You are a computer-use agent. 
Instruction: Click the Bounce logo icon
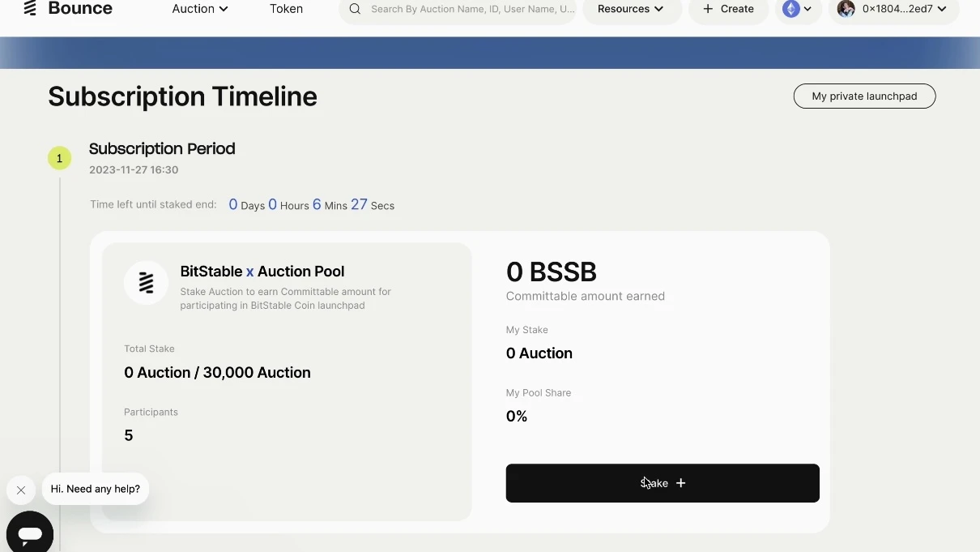point(30,8)
